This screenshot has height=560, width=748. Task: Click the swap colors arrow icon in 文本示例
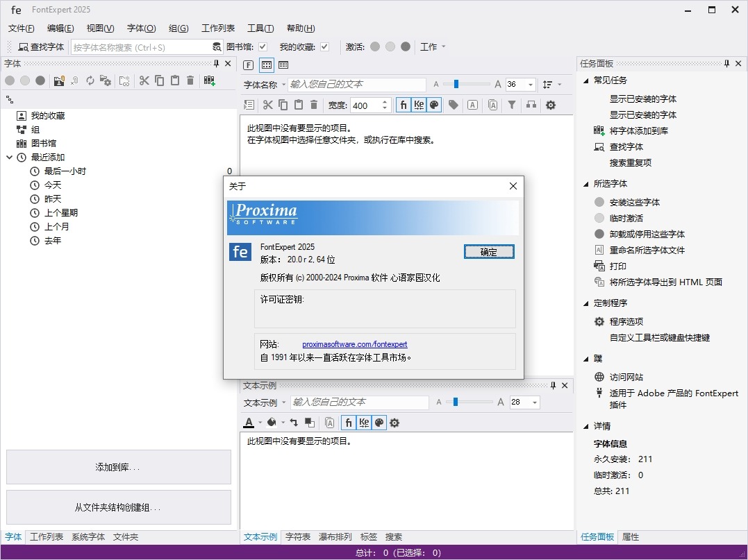point(294,423)
